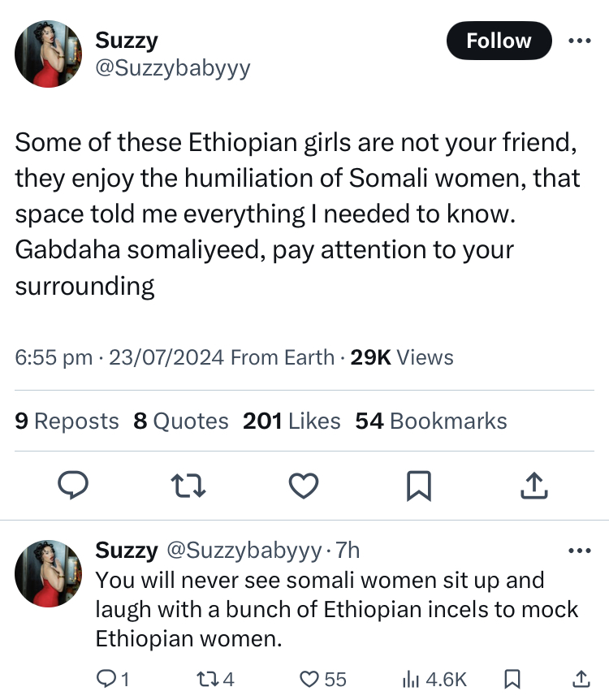Follow the Suzzy account
Viewport: 609px width, 700px height.
[x=499, y=41]
